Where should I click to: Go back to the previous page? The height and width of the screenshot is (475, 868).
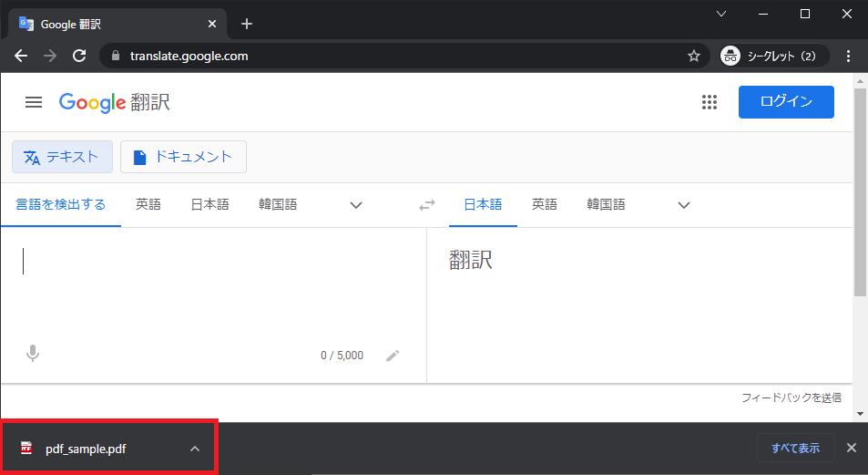[21, 56]
